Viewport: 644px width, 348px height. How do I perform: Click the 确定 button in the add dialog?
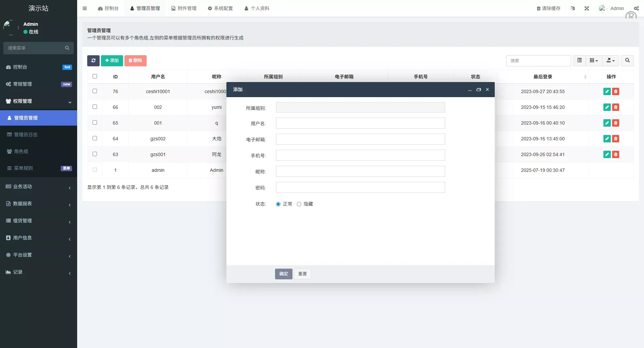283,274
